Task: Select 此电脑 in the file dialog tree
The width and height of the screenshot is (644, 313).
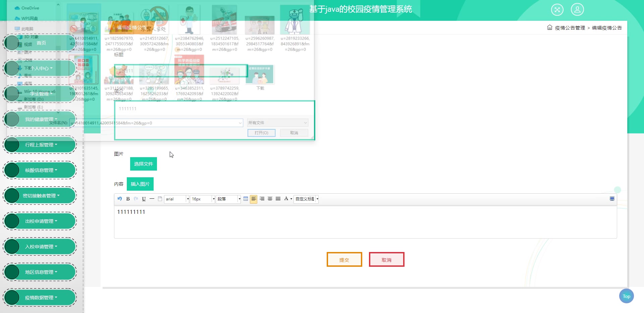Action: pyautogui.click(x=24, y=29)
